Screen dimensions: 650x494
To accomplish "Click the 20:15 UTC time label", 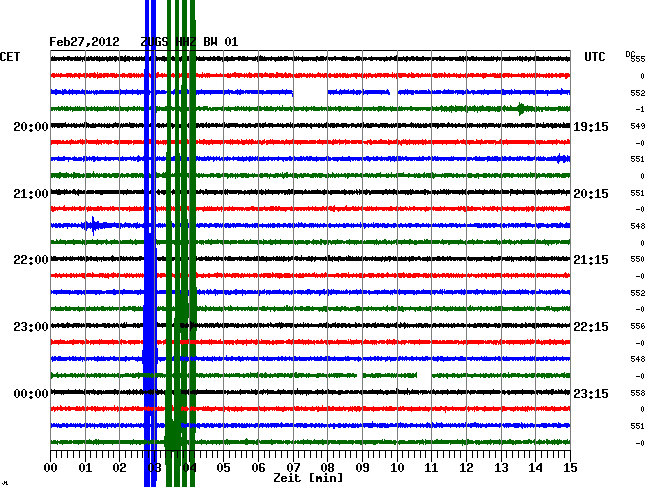I will pyautogui.click(x=591, y=194).
